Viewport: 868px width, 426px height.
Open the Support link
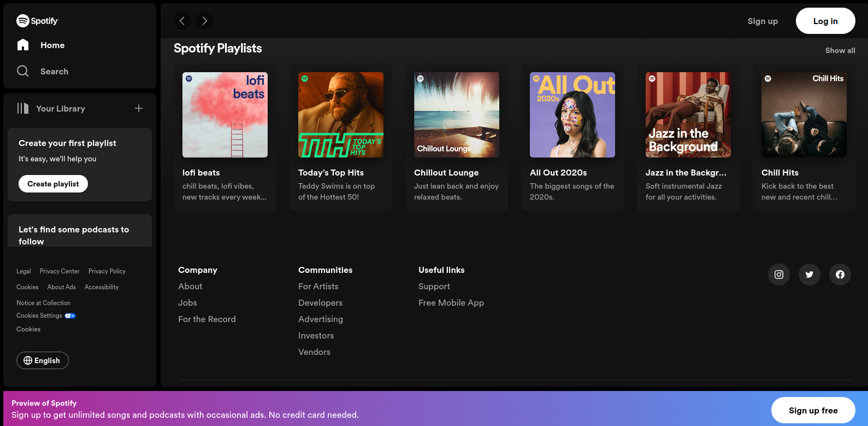[434, 286]
